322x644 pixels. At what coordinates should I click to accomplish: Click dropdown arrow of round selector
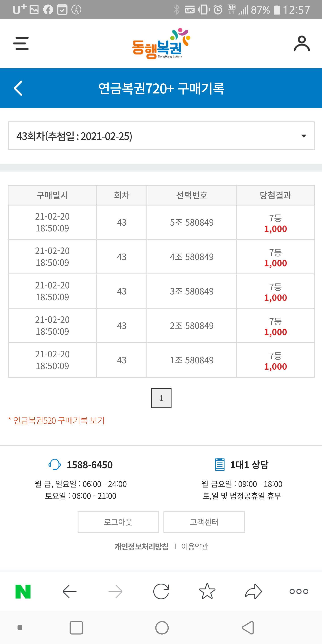[x=303, y=136]
